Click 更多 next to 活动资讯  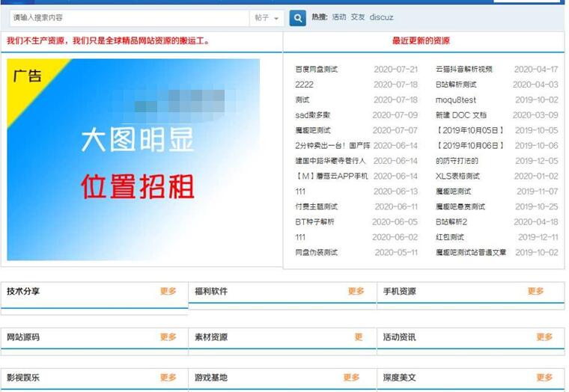(x=544, y=337)
